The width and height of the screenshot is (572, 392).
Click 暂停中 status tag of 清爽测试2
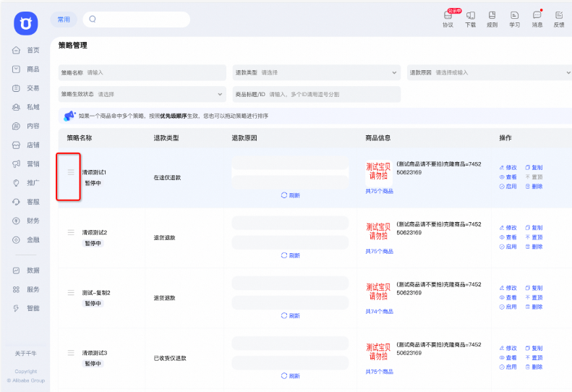(x=93, y=244)
